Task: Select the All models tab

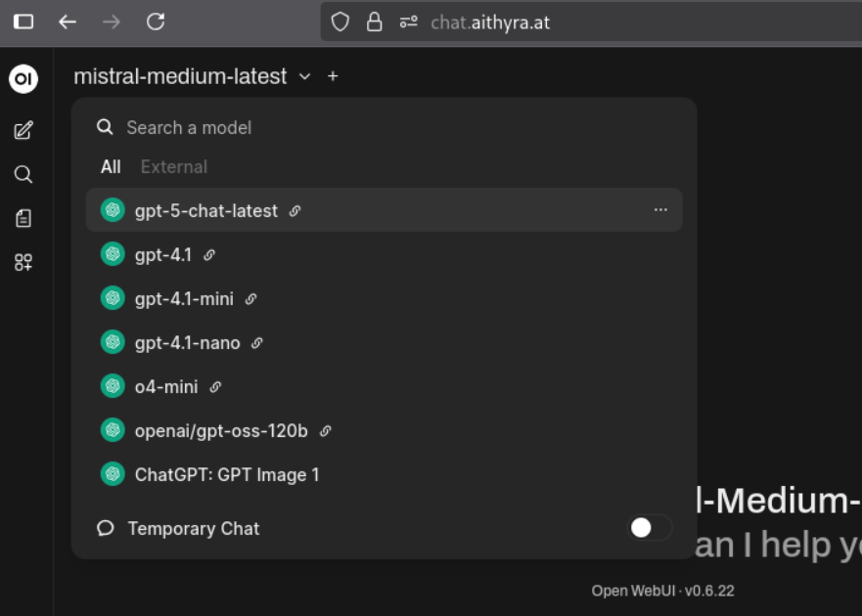Action: [111, 167]
